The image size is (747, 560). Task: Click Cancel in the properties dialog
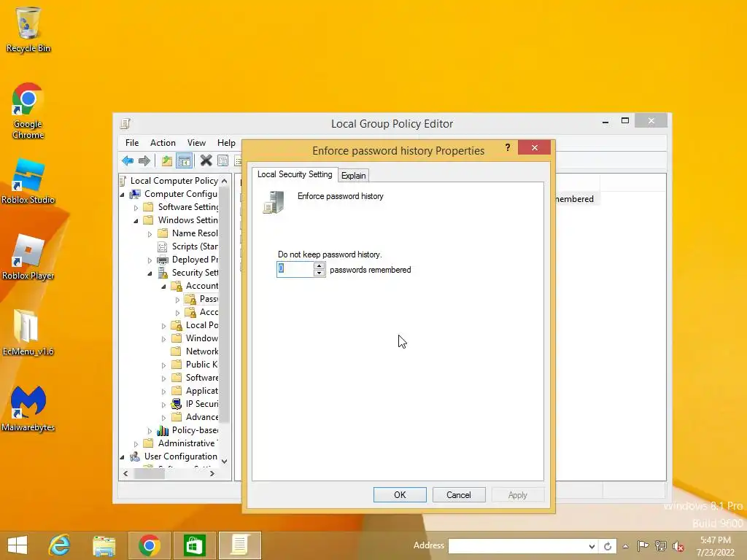[x=458, y=495]
